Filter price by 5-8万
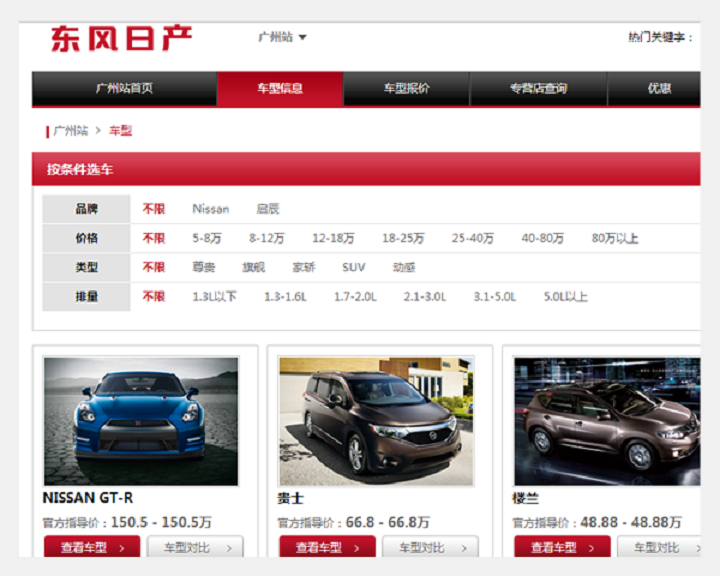This screenshot has width=720, height=576. (207, 238)
